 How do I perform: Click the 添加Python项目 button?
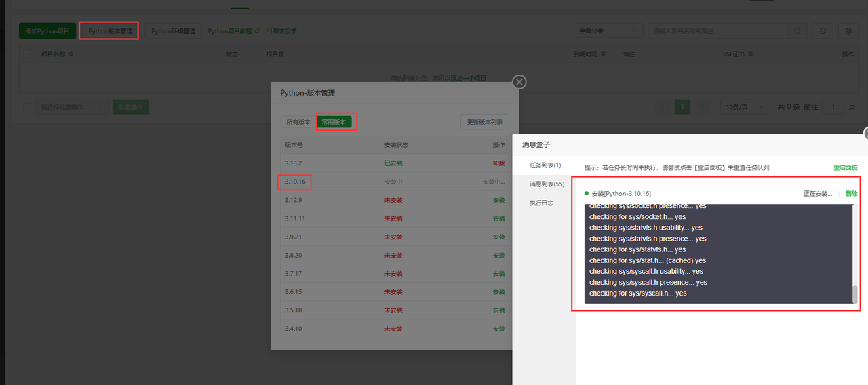(47, 31)
